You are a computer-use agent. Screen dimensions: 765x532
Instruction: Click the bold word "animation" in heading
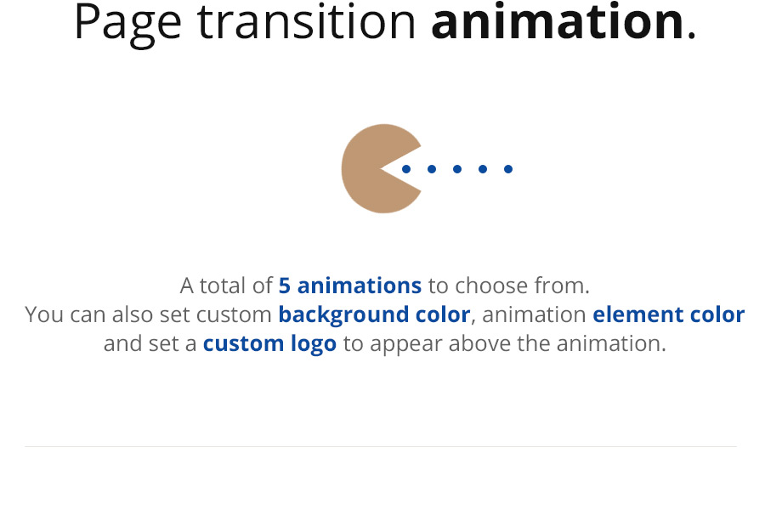point(558,22)
